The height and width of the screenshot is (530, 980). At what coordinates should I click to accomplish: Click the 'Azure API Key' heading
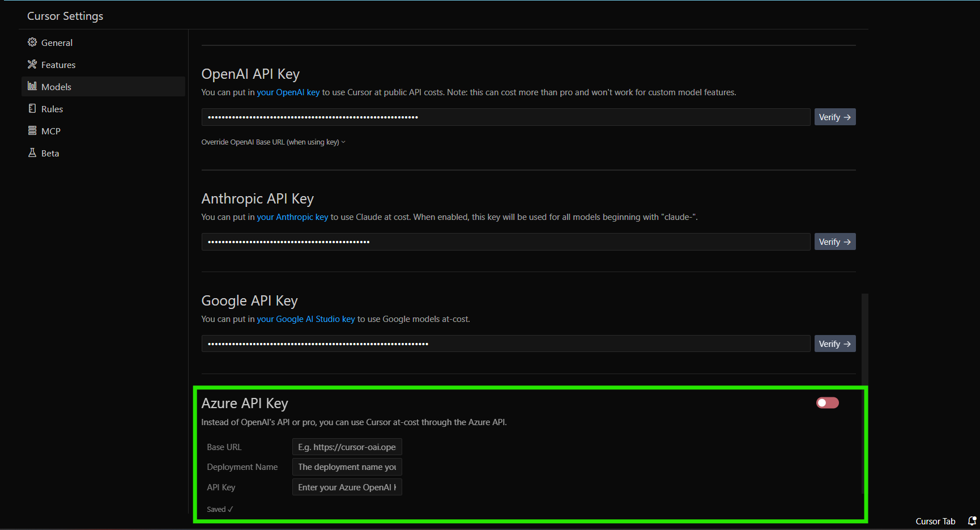[x=245, y=404]
